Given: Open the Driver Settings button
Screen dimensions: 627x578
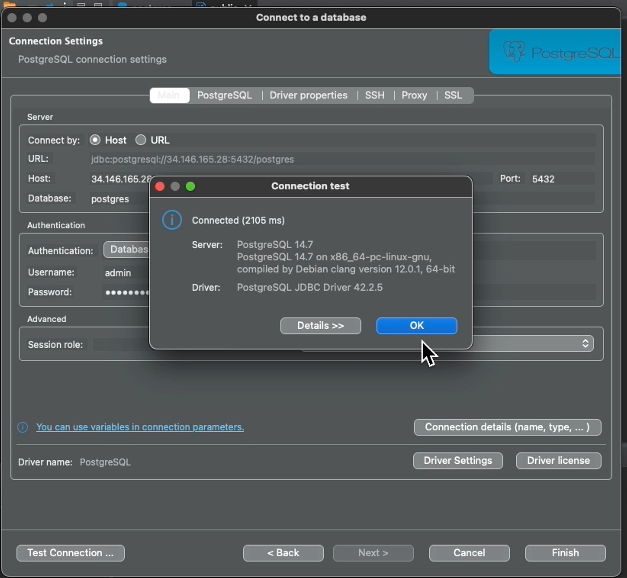Looking at the screenshot, I should [458, 460].
